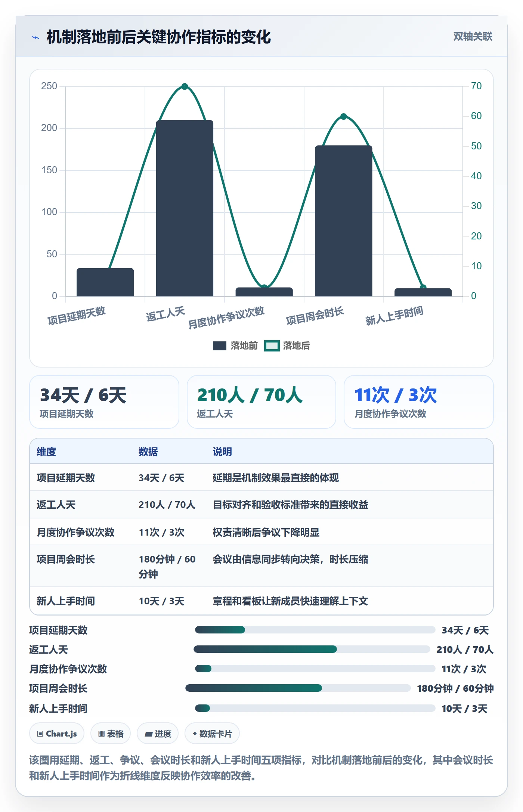Click the 表格 tag chip
Screen dimensions: 523x812
111,734
